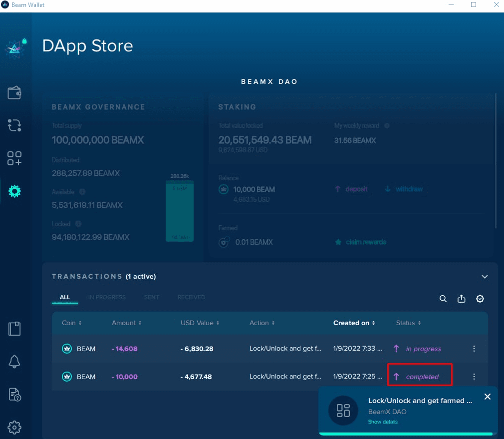Screen dimensions: 504x439
Task: Open Settings gear in sidebar
Action: tap(14, 428)
